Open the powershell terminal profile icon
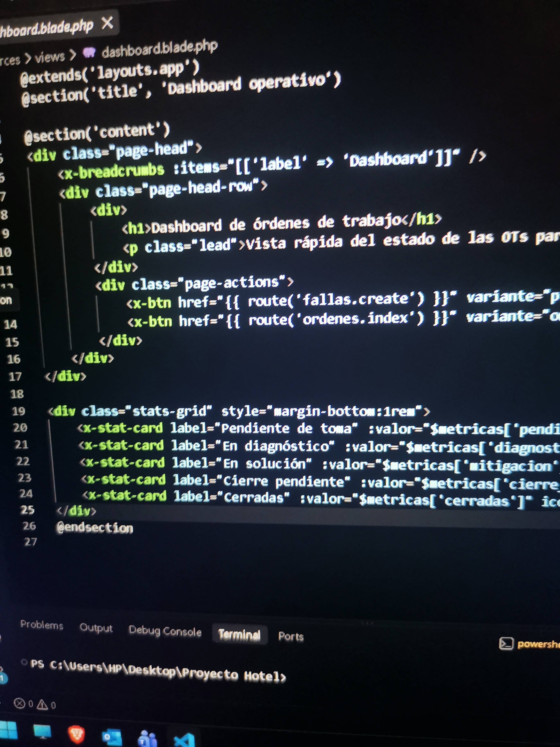 506,643
